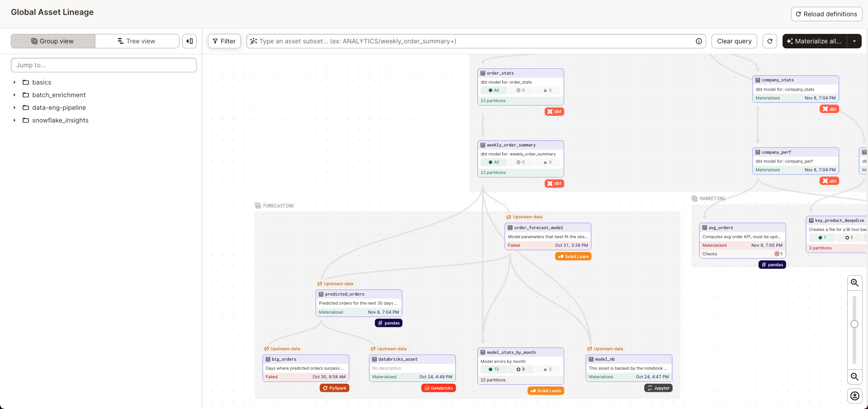The width and height of the screenshot is (868, 409).
Task: Click Scikit Learn tag under model_stats_by_month
Action: 546,391
